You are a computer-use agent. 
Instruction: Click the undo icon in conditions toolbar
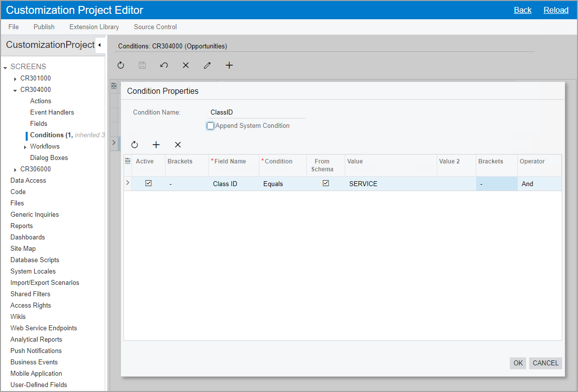coord(164,65)
